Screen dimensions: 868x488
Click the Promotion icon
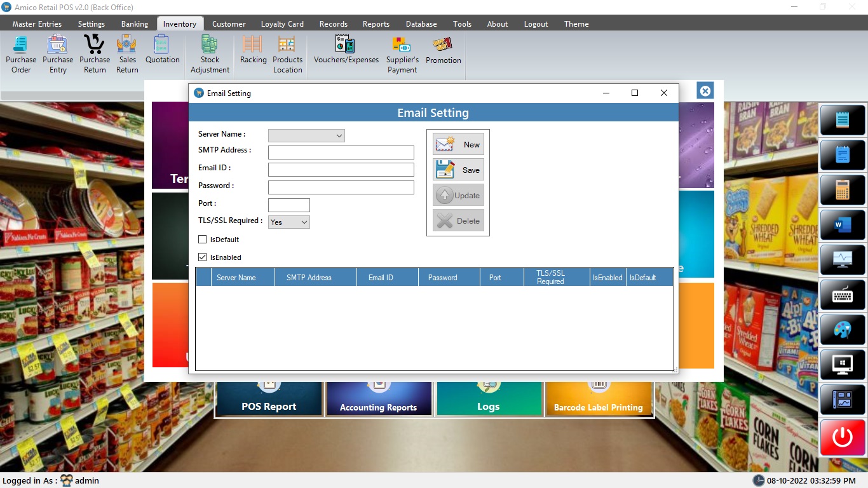[x=443, y=51]
